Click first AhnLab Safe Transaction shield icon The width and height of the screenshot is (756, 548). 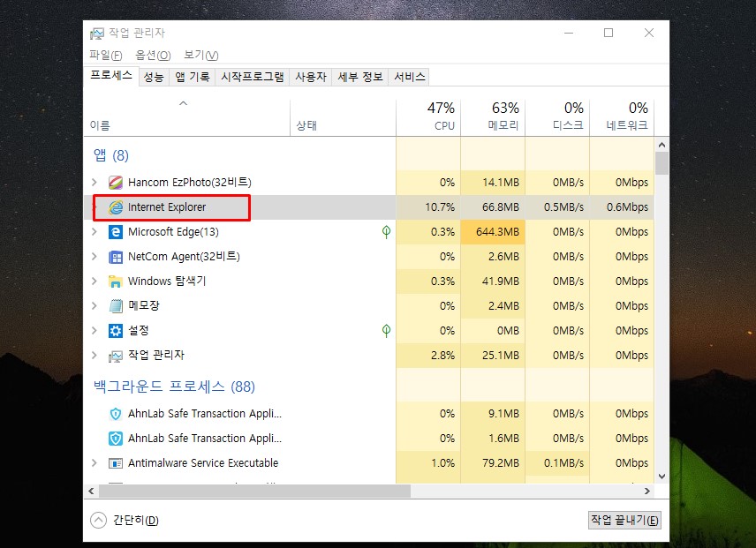[115, 414]
